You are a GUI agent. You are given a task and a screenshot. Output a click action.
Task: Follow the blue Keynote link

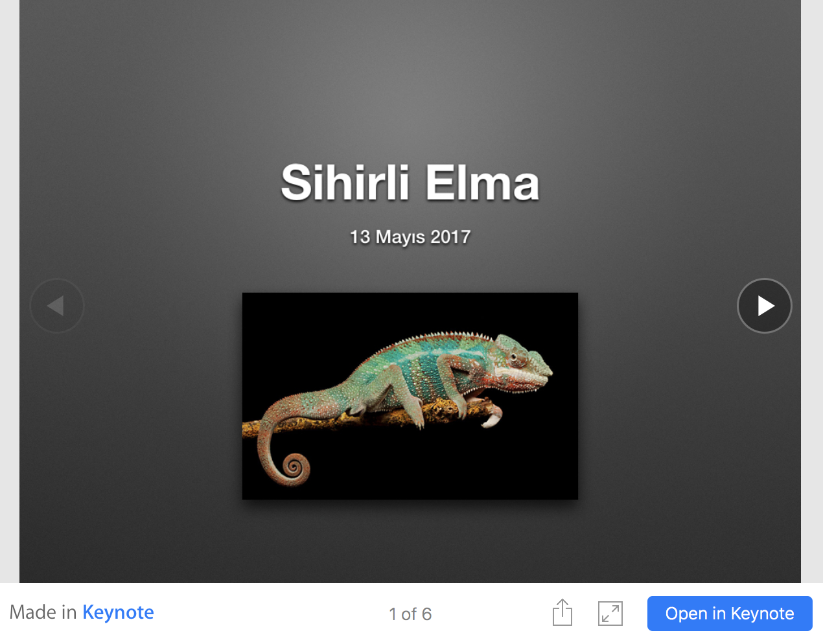[118, 612]
